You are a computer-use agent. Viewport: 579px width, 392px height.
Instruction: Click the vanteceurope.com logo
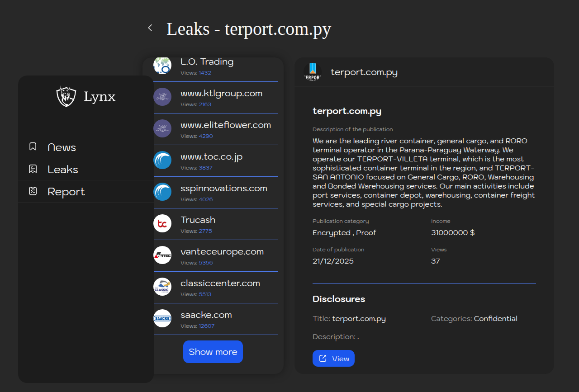(x=162, y=255)
